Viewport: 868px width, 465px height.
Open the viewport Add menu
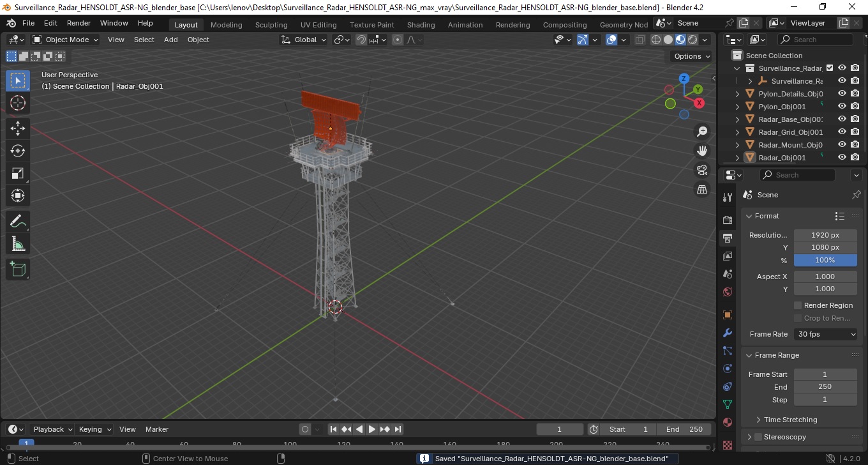coord(171,40)
